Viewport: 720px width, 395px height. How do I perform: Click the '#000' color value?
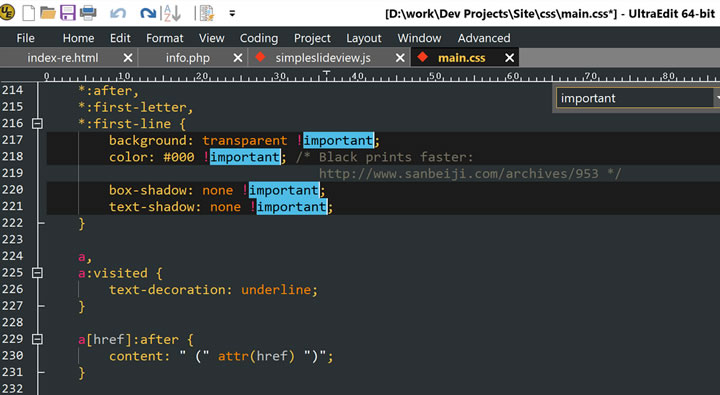(x=179, y=157)
